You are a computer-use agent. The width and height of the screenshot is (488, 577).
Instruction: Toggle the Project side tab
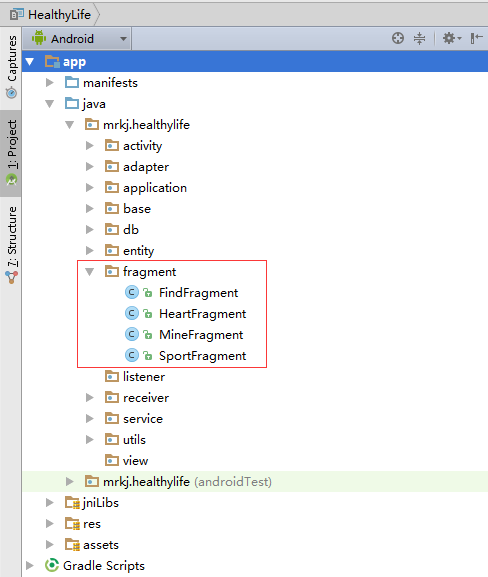pos(11,153)
